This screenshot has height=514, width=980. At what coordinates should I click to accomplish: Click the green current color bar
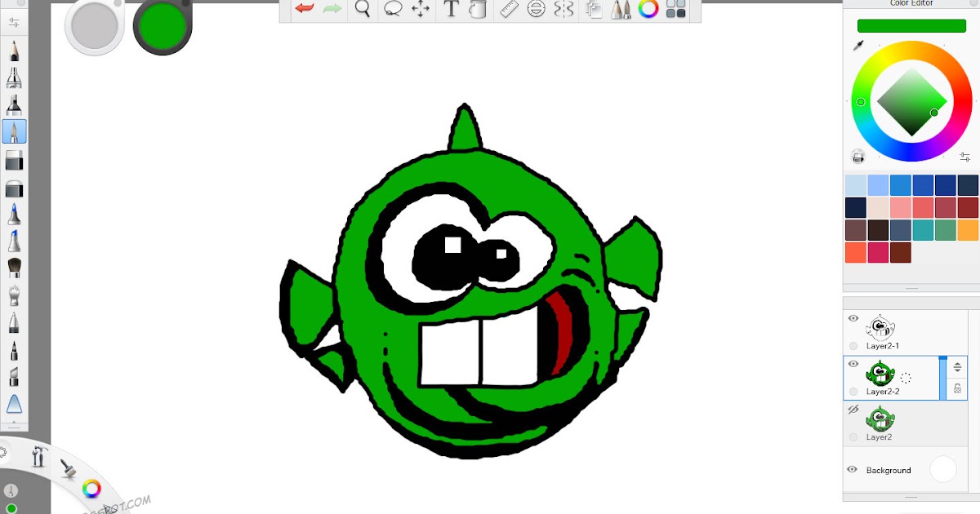pyautogui.click(x=911, y=25)
